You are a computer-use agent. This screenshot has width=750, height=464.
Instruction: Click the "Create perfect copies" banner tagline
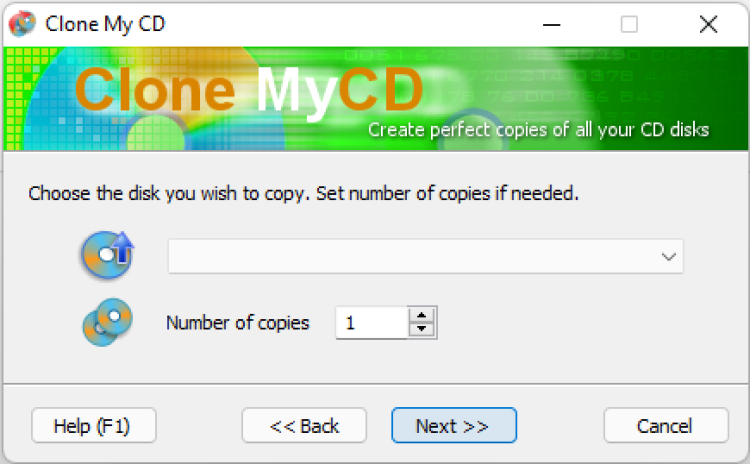[538, 130]
